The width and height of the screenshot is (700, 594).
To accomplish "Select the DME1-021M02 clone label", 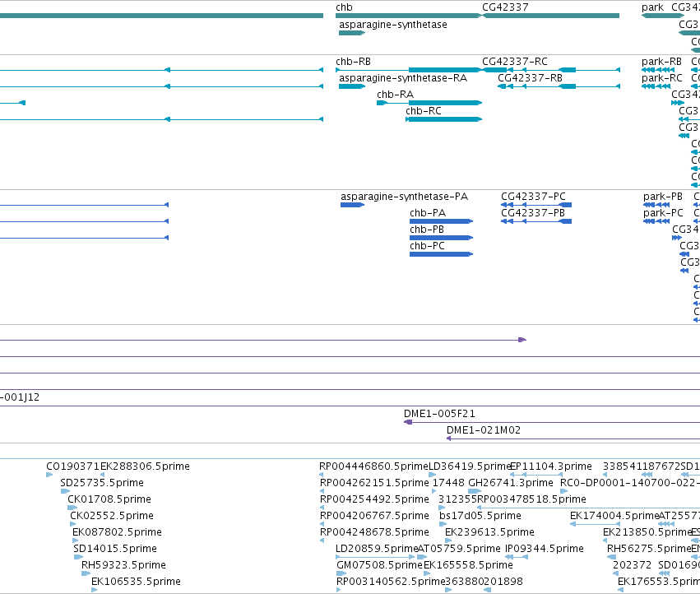I will click(x=484, y=430).
